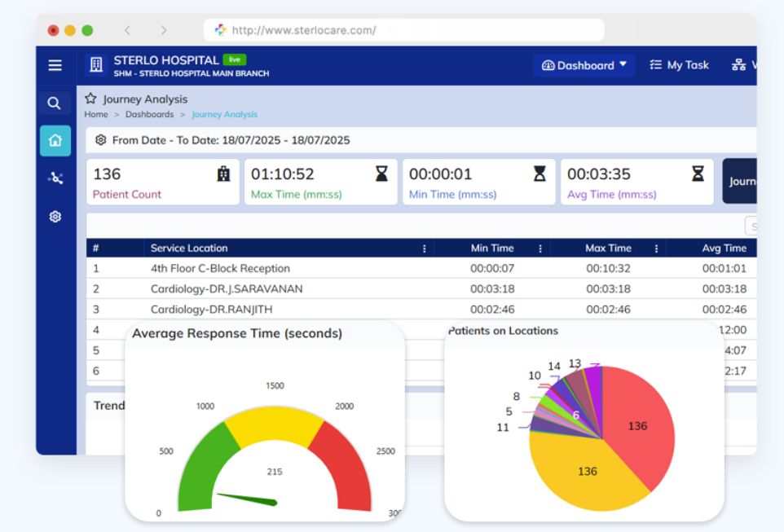Click the live status badge
This screenshot has height=532, width=784.
(x=232, y=59)
